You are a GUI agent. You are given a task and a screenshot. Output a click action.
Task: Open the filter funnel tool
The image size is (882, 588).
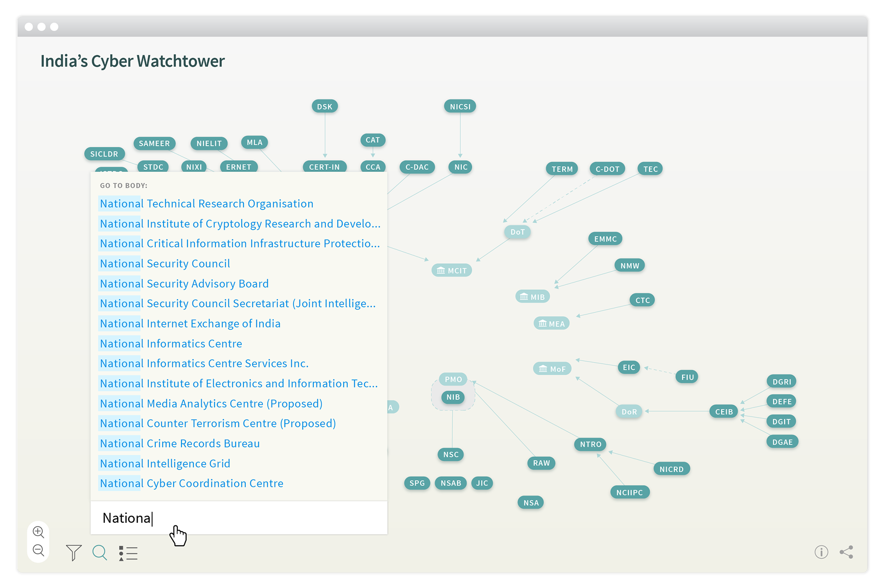tap(73, 553)
